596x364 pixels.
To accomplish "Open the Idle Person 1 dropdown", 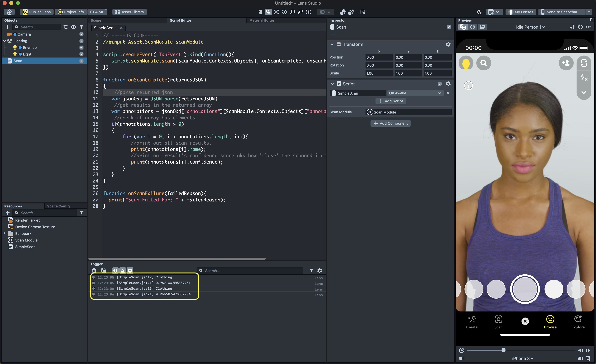I will coord(530,27).
